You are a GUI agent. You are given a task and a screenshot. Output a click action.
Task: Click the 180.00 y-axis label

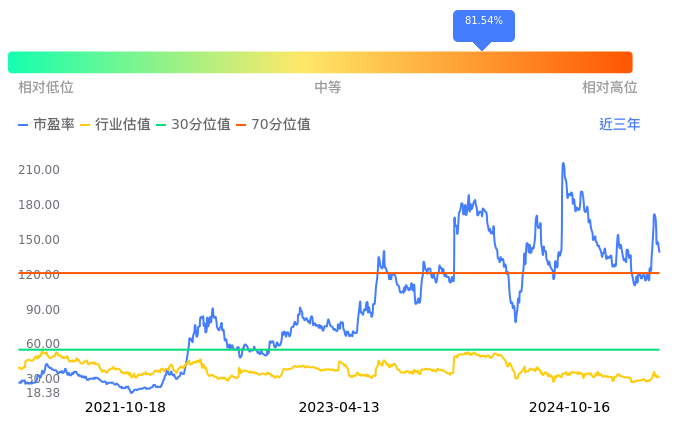(x=40, y=205)
